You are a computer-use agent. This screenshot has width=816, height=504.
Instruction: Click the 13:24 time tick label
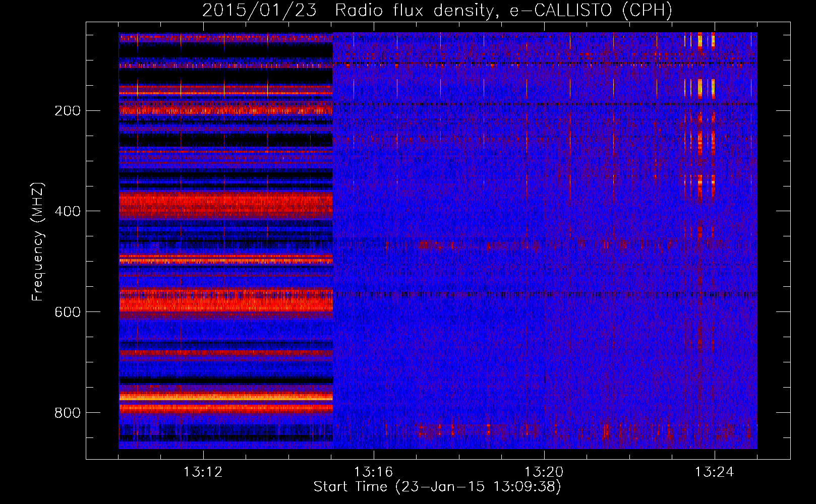(715, 472)
